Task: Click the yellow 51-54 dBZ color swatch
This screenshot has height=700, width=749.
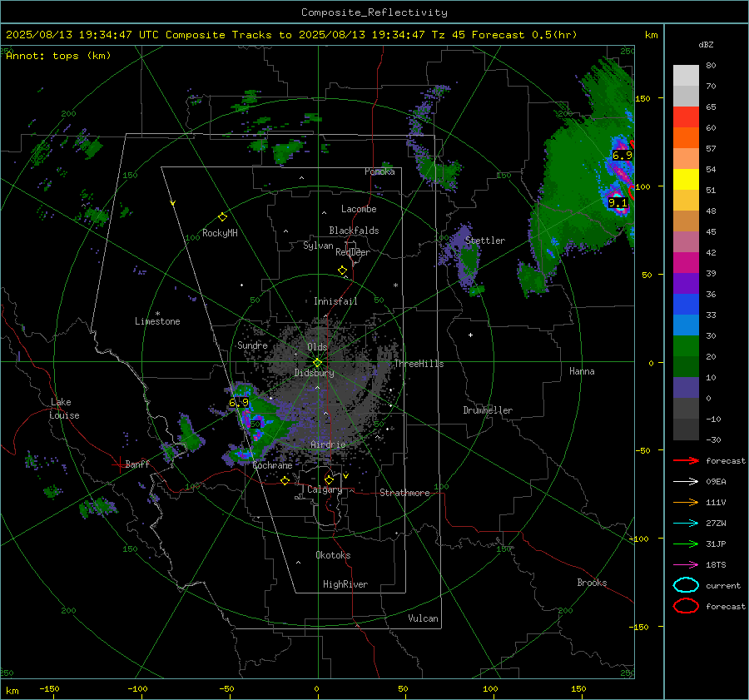Action: pos(686,180)
